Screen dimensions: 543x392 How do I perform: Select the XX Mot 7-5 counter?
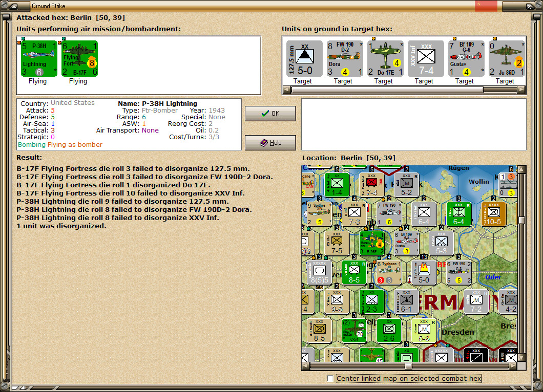tap(337, 243)
